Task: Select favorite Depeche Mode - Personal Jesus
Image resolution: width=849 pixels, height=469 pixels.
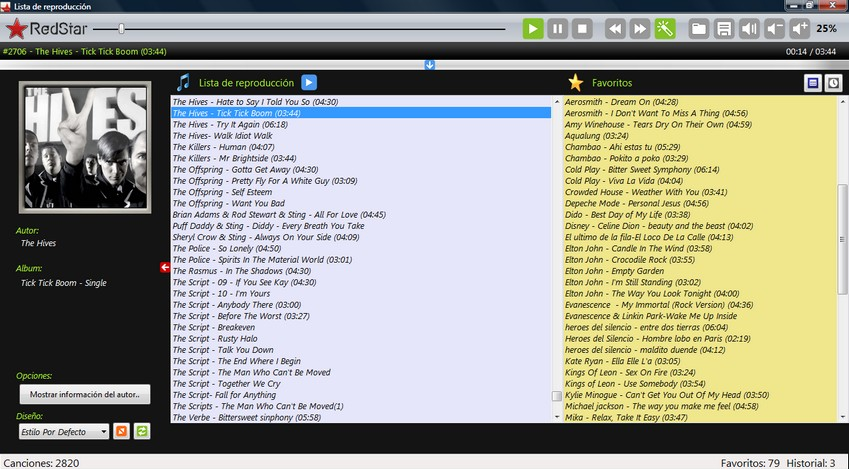Action: click(x=700, y=203)
